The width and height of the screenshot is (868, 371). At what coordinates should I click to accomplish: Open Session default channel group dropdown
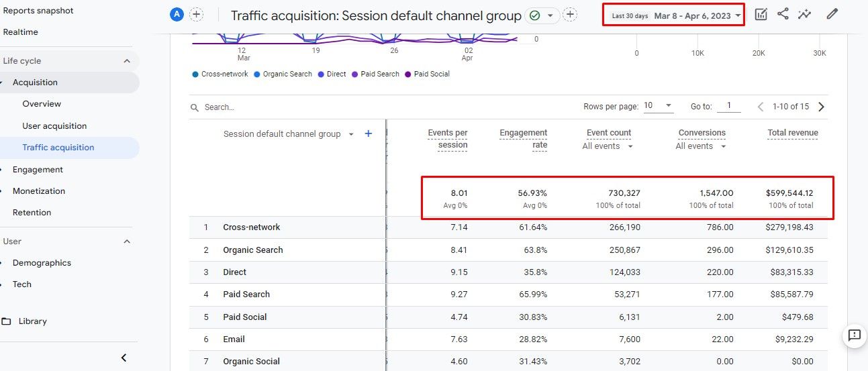(289, 134)
